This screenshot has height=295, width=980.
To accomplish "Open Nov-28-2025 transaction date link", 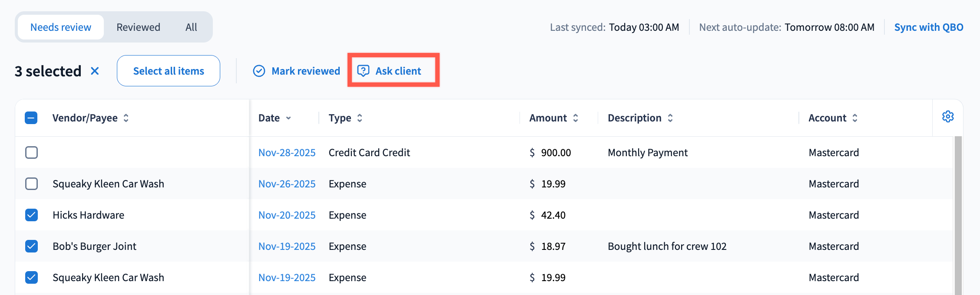I will (x=287, y=153).
